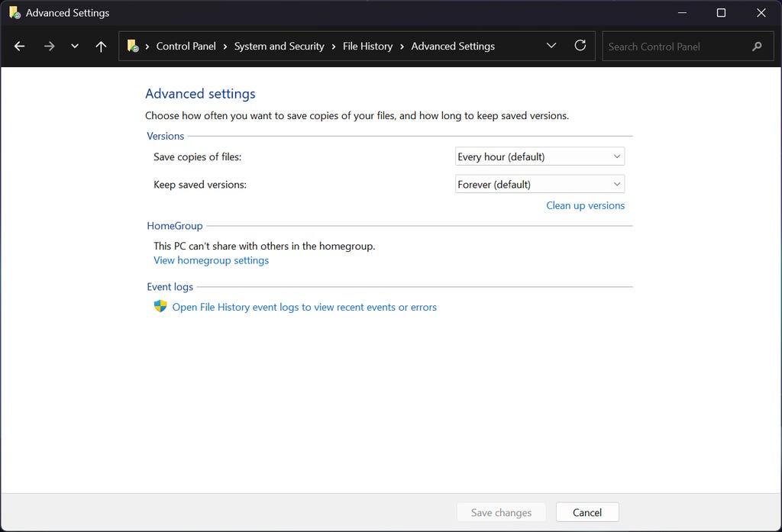782x532 pixels.
Task: Open the Clean up versions link
Action: (x=585, y=205)
